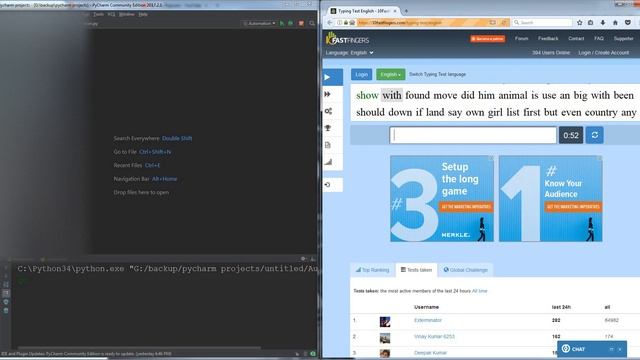Viewport: 640px width, 360px height.
Task: Open the Help menu in PyCharm
Action: tap(143, 14)
